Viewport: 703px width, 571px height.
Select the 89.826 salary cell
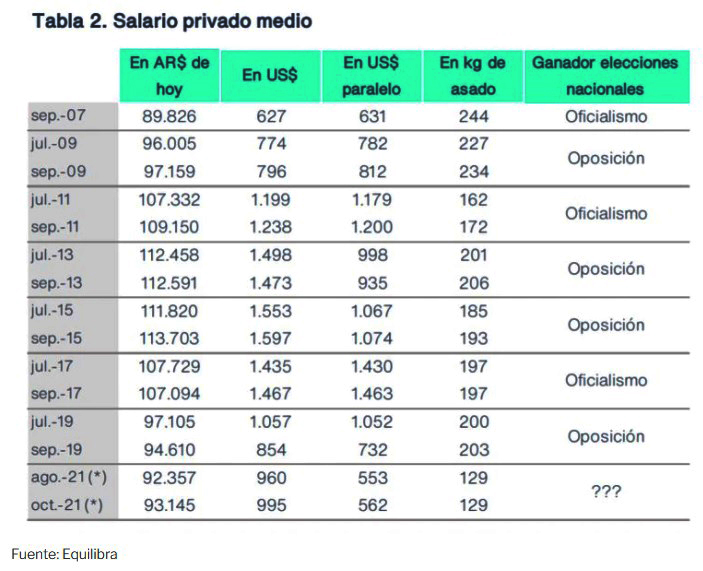(x=166, y=117)
